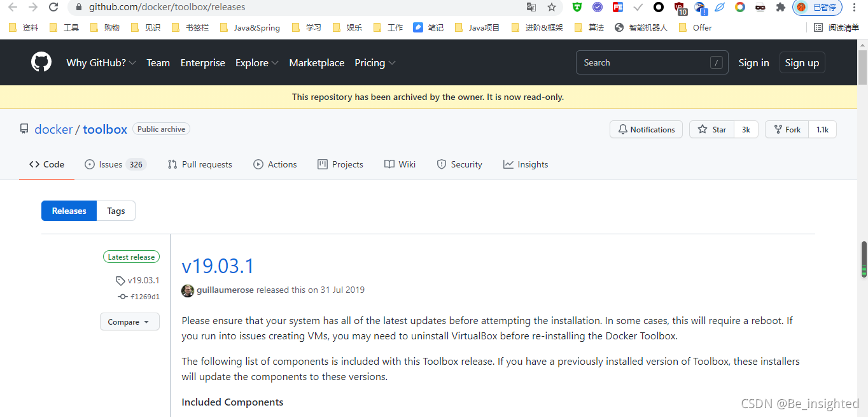Open the toolbox repository link
The width and height of the screenshot is (868, 417).
point(105,129)
